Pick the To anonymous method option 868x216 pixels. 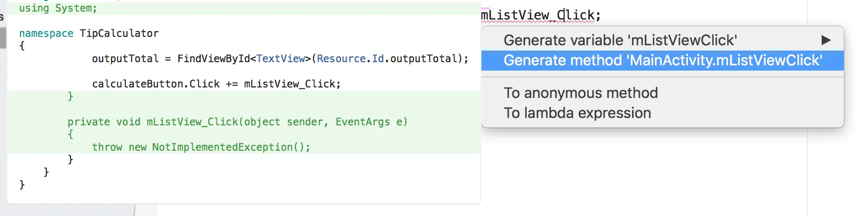[580, 93]
